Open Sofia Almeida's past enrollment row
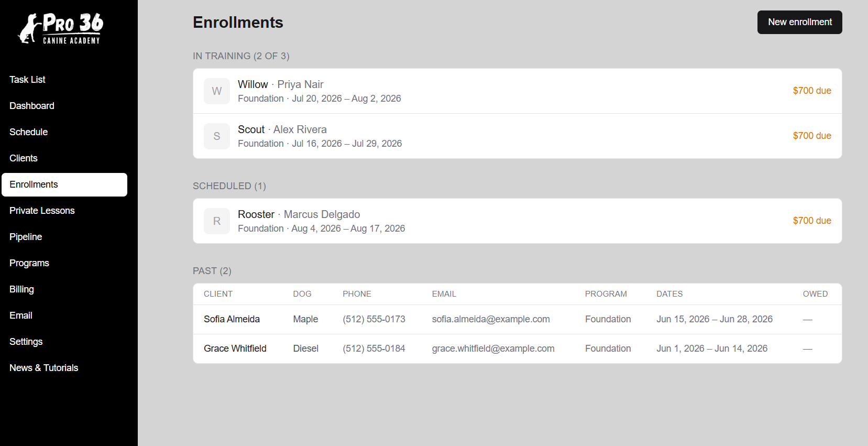Screen dimensions: 868x446 [x=518, y=319]
